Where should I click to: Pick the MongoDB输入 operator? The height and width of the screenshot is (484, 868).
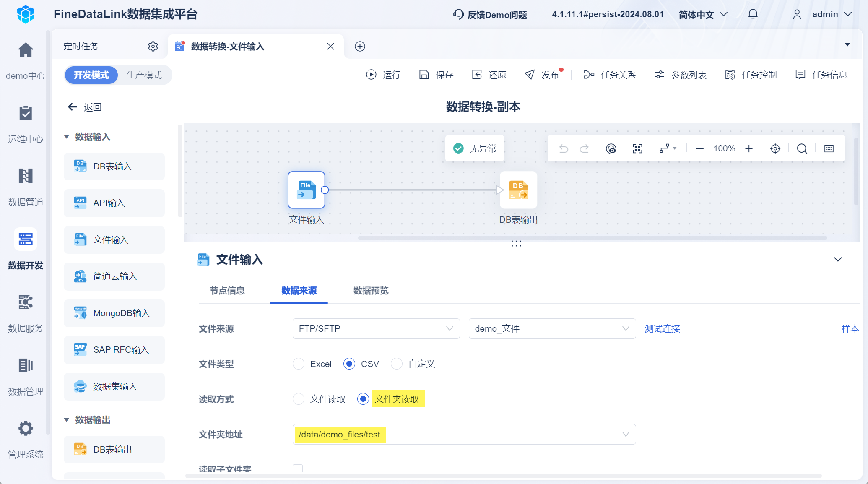[x=114, y=313]
